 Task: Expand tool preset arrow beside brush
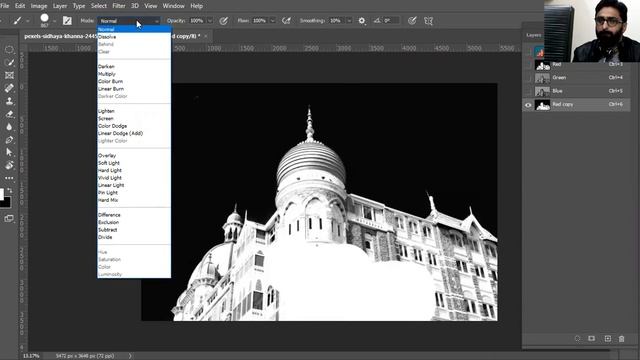tap(27, 21)
